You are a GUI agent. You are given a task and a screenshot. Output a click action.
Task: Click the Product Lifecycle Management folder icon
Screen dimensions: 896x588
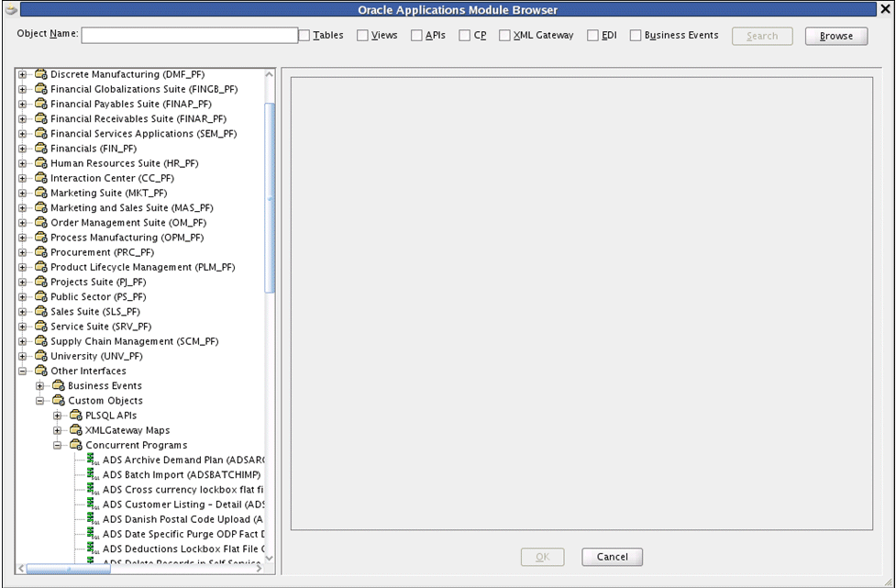[40, 268]
